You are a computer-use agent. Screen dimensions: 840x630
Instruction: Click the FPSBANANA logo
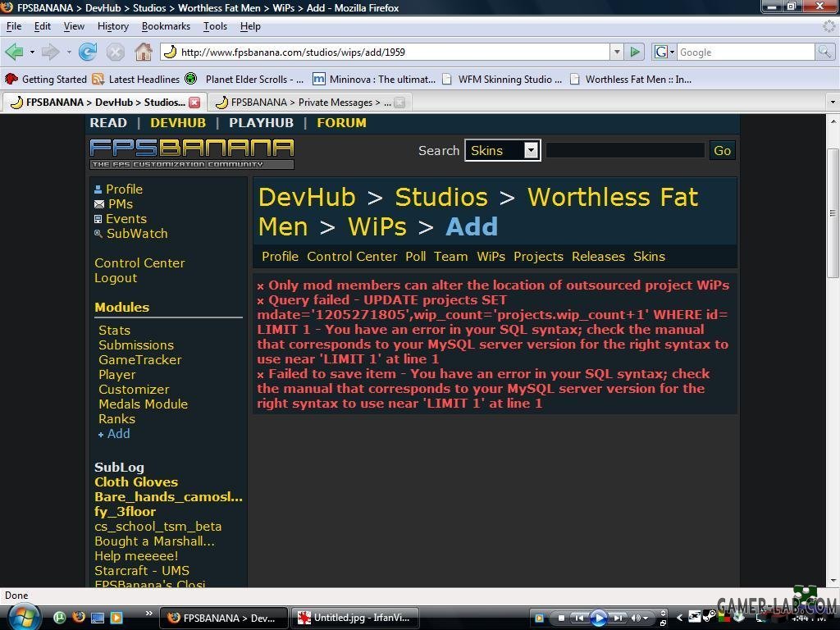coord(192,153)
